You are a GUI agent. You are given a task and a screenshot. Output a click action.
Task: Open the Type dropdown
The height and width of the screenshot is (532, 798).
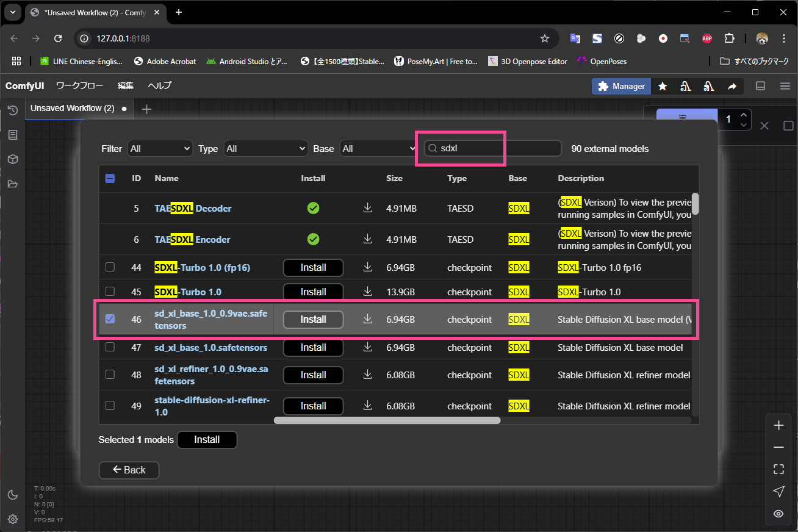pos(266,148)
